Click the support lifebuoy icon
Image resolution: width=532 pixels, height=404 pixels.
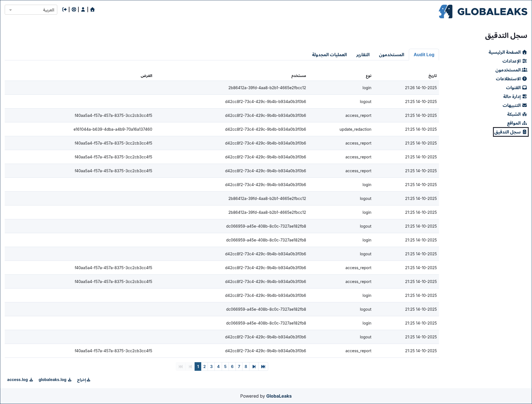[x=74, y=10]
